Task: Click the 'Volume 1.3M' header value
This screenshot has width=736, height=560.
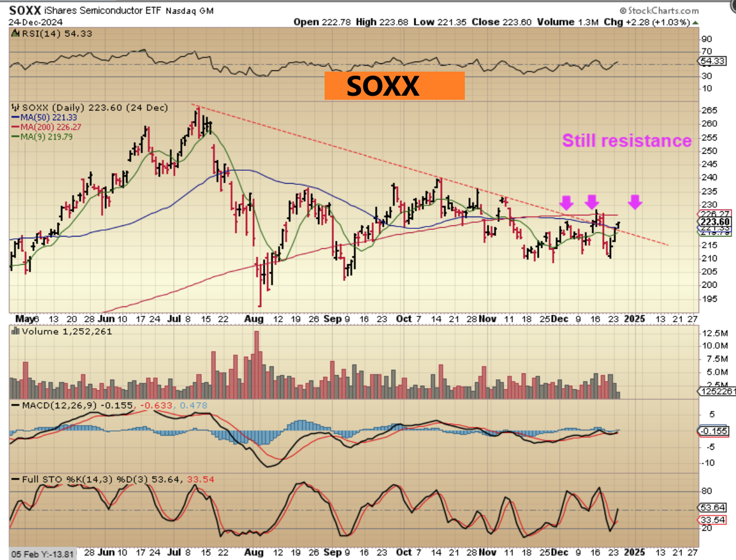Action: pyautogui.click(x=568, y=22)
